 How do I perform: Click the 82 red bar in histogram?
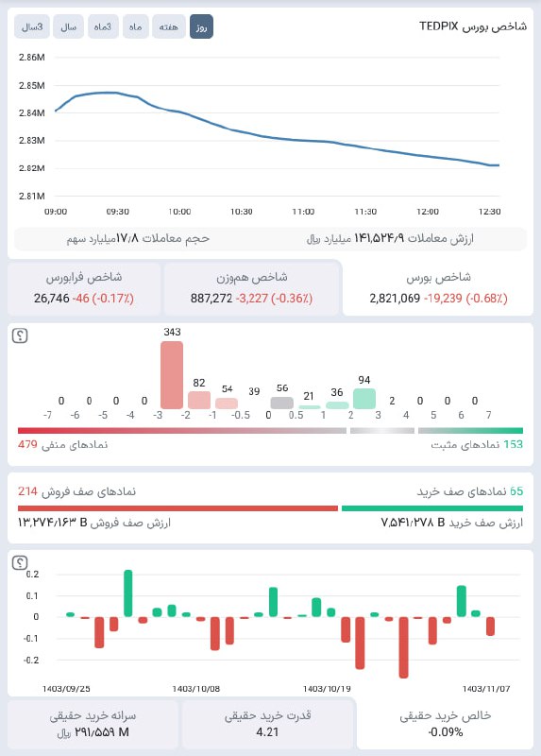199,400
